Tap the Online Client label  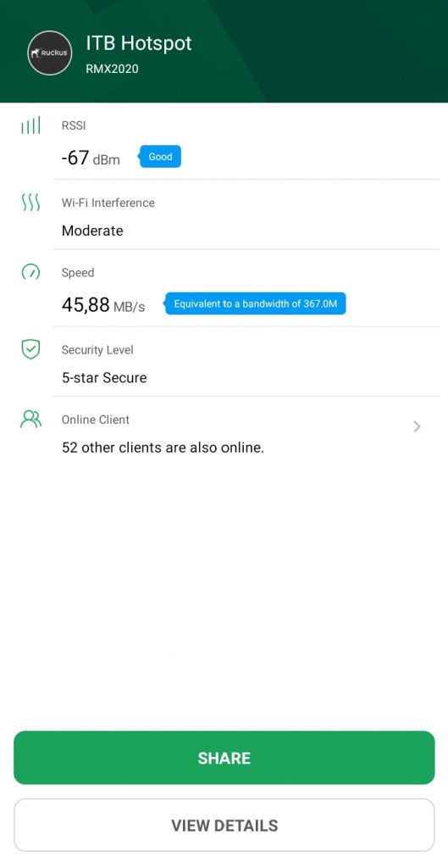tap(95, 420)
